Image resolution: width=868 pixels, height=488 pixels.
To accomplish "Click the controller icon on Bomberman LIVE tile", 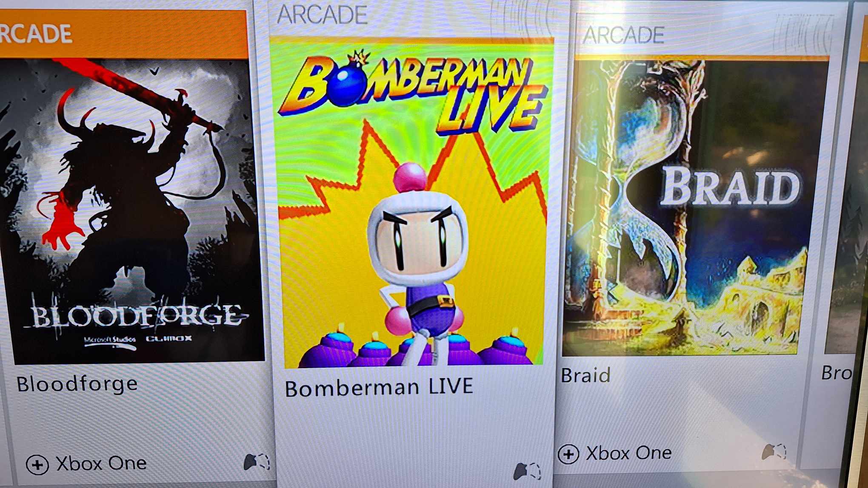I will tap(527, 471).
